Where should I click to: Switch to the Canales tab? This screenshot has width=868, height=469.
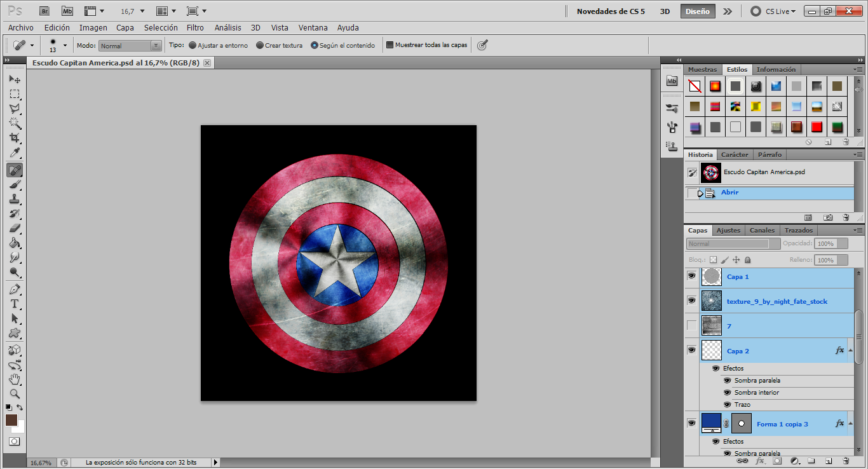point(762,230)
